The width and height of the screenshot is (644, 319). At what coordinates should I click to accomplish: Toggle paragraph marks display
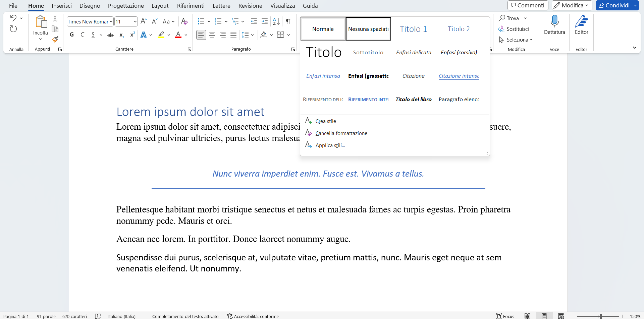click(x=288, y=21)
